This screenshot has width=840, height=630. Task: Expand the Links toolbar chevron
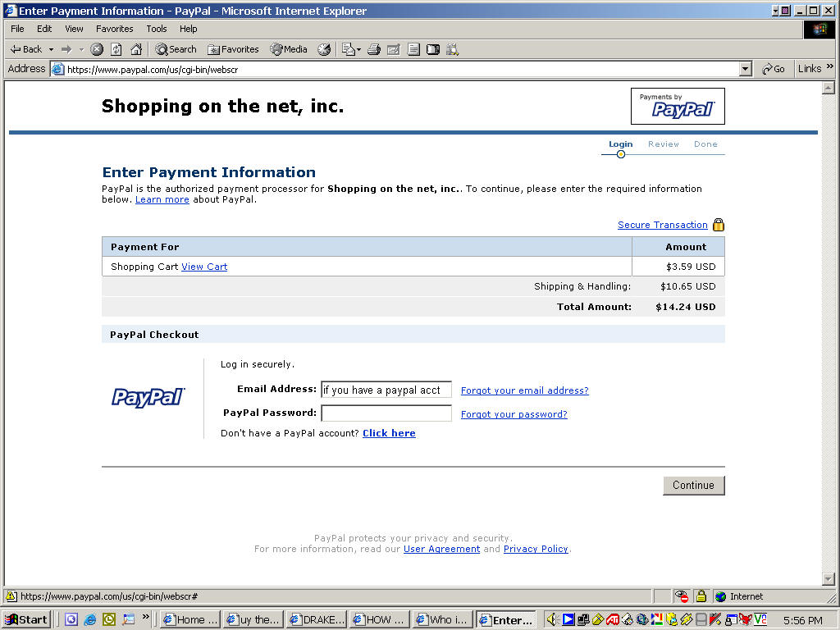(x=830, y=66)
